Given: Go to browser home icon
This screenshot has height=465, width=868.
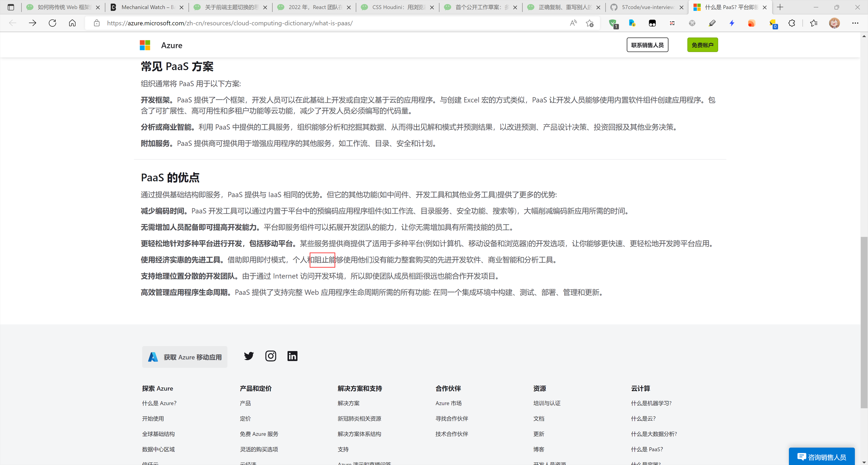Looking at the screenshot, I should pyautogui.click(x=72, y=23).
